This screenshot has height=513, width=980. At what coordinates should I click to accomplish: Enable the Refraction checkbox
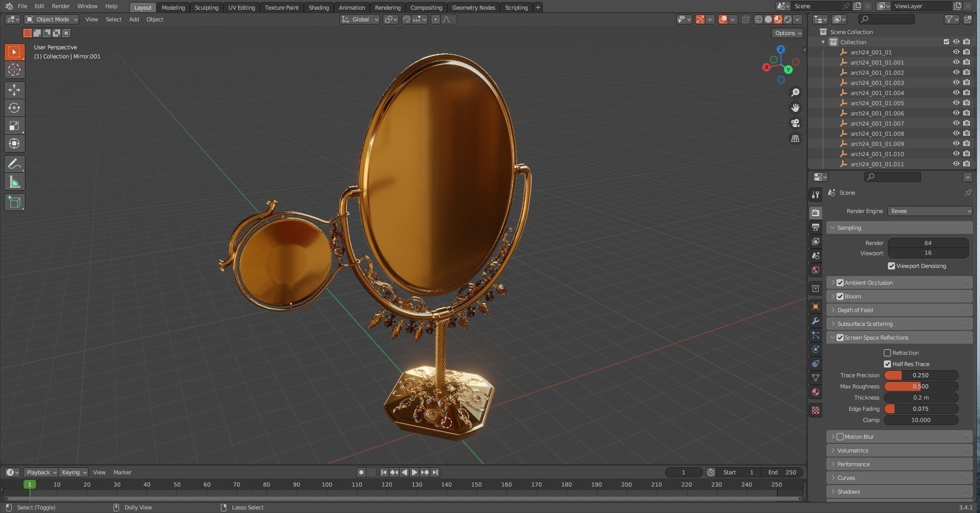[x=887, y=353]
